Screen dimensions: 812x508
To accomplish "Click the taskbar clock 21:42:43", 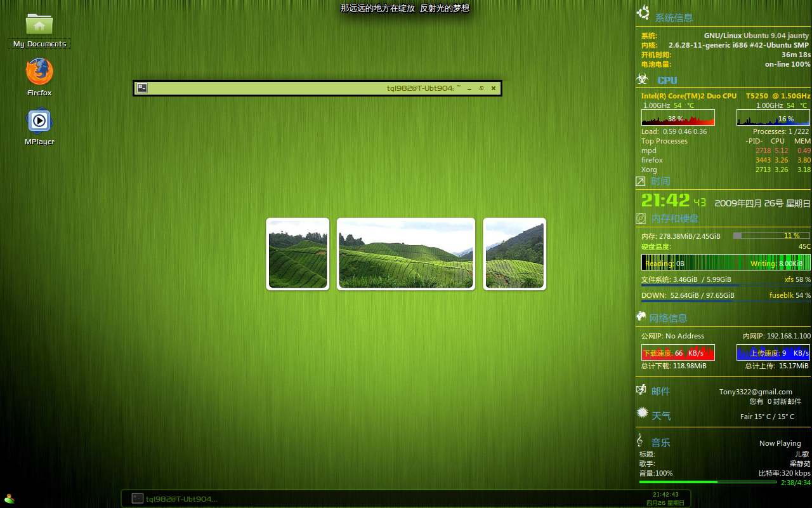I will [x=665, y=495].
